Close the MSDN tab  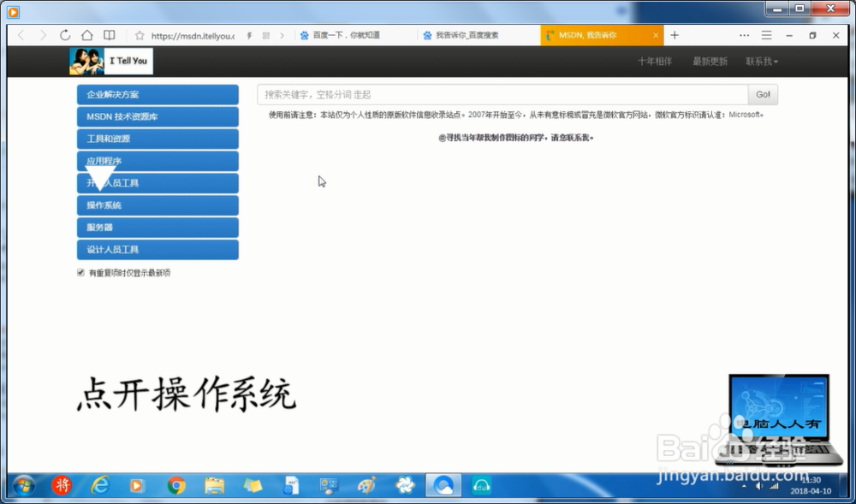656,35
